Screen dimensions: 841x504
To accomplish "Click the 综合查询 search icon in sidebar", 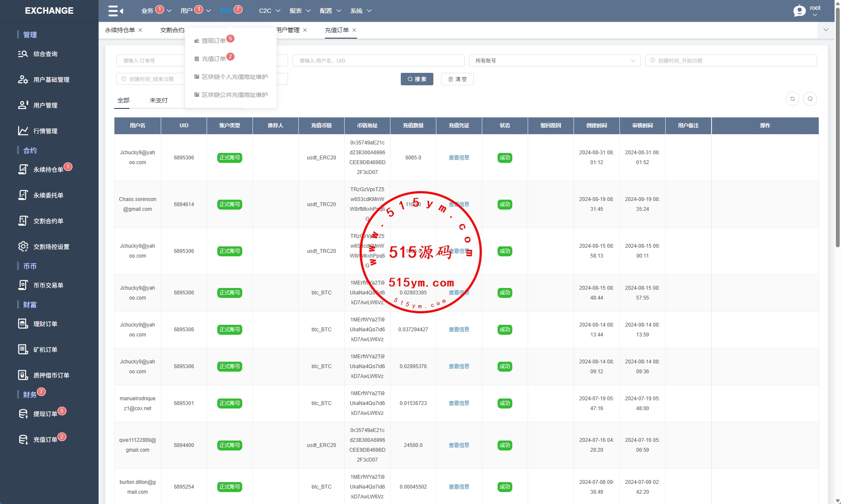I will coord(23,54).
